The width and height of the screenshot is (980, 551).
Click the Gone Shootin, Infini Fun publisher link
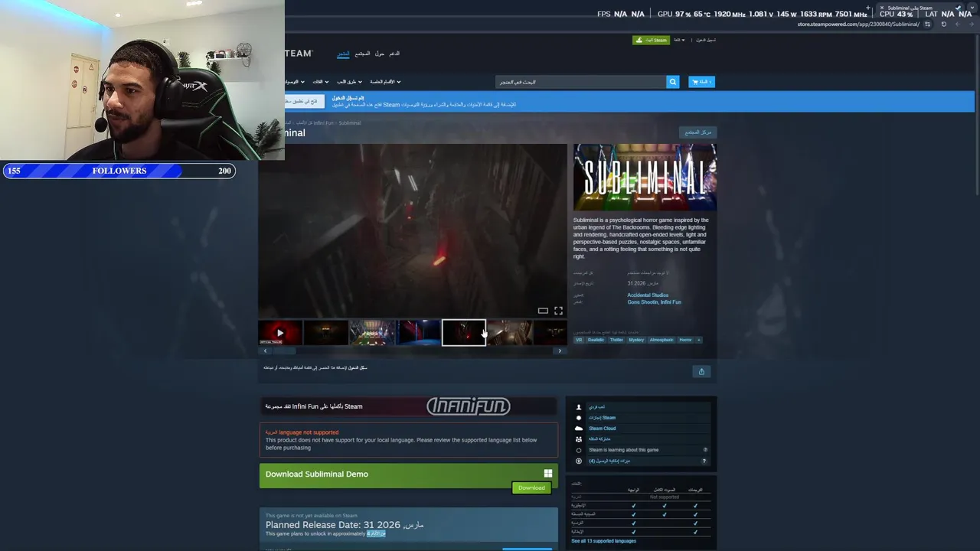pos(654,302)
